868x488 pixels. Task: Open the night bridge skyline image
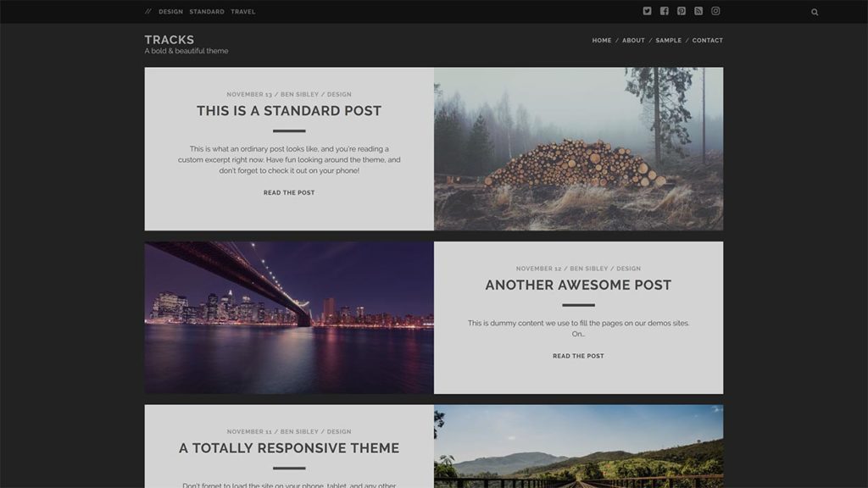pos(289,318)
